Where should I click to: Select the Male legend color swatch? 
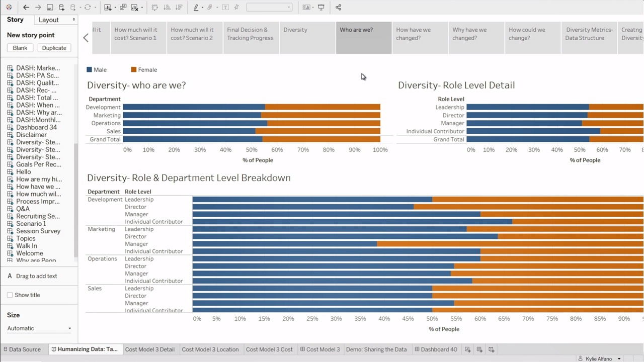[89, 70]
